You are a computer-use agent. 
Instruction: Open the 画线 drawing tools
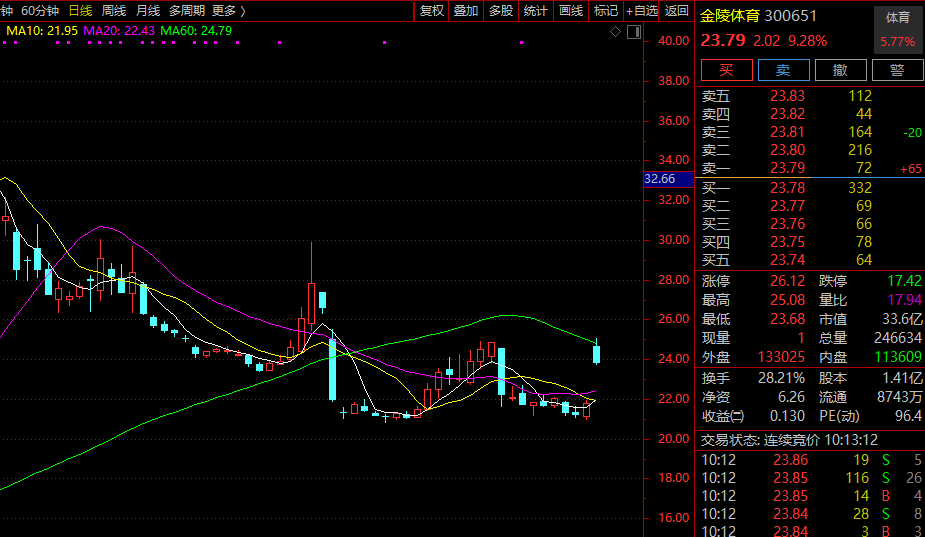571,11
